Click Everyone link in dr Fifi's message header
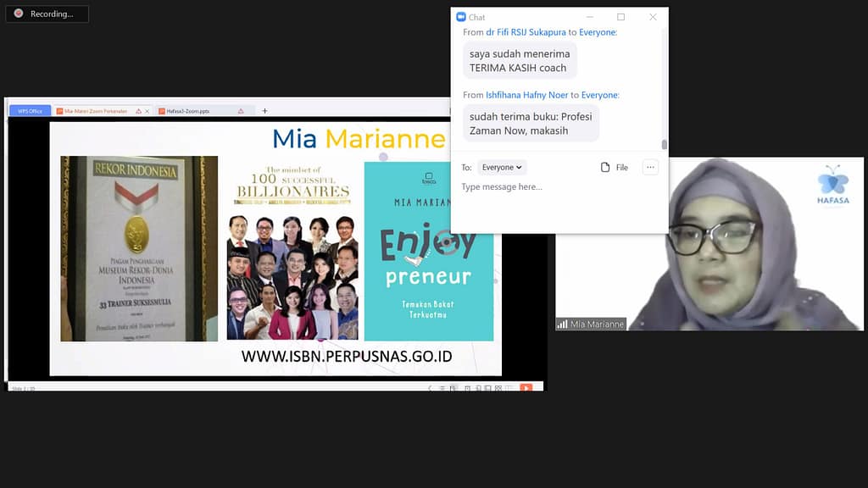The height and width of the screenshot is (488, 868). (598, 32)
